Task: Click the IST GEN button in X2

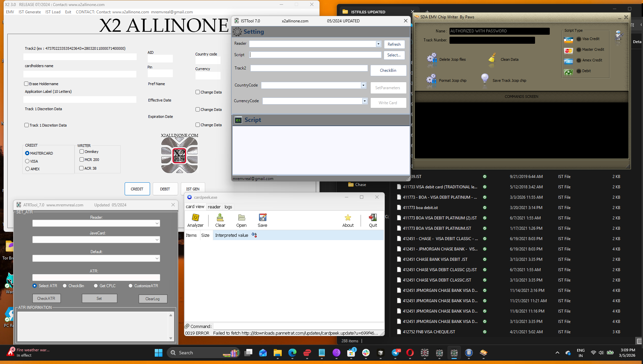Action: 193,189
